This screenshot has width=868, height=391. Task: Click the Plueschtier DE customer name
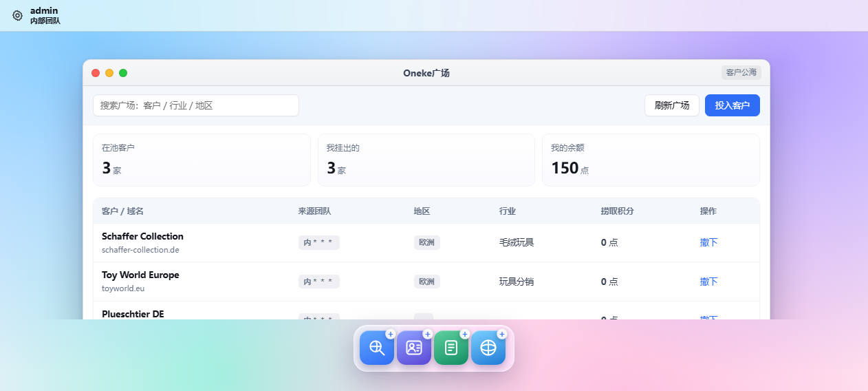point(133,314)
